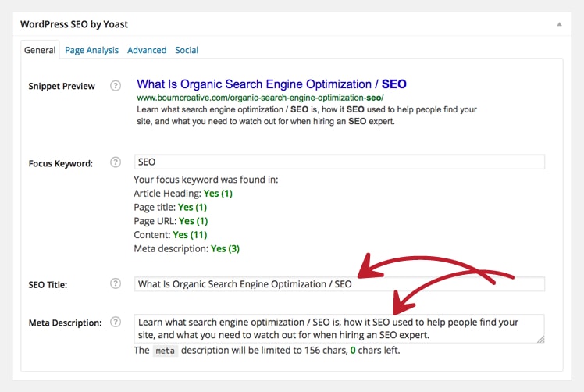Open the Focus Keyword help question mark
This screenshot has height=392, width=584.
(x=116, y=162)
